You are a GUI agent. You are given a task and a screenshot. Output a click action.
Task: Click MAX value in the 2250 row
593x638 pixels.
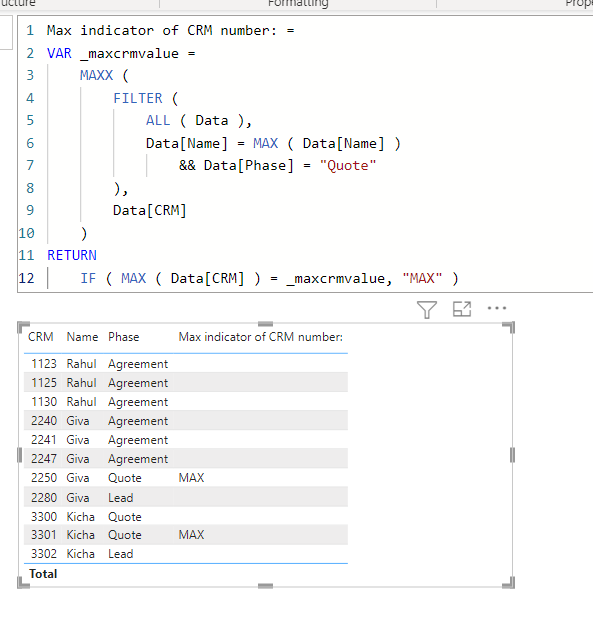(191, 477)
